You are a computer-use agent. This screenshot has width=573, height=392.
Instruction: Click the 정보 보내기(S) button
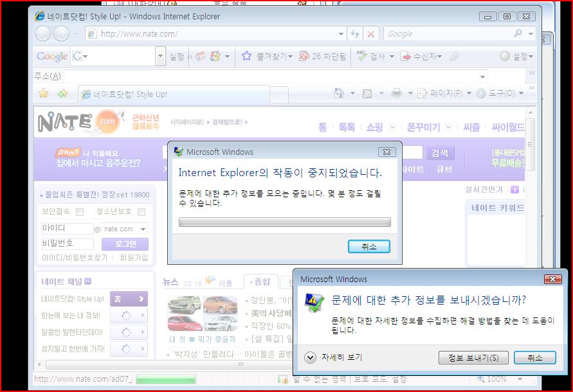point(473,358)
